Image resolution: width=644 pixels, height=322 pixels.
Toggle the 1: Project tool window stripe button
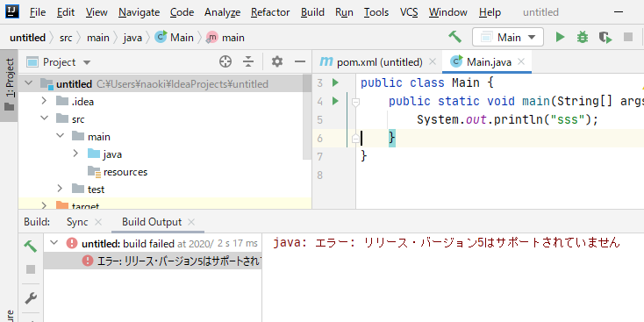pos(9,85)
